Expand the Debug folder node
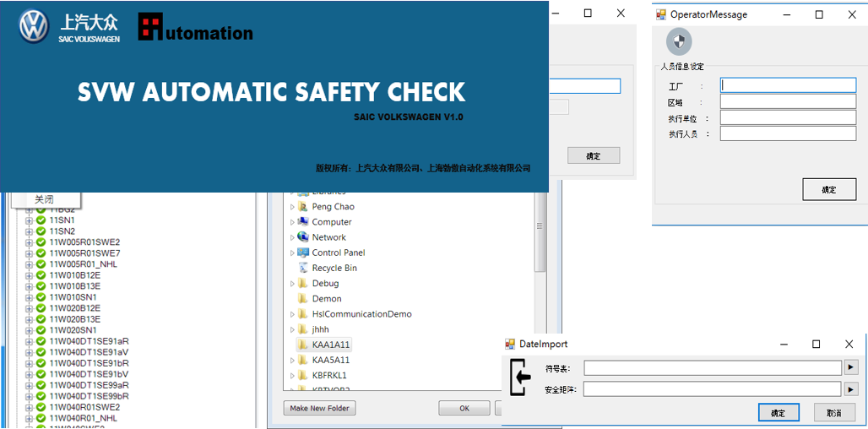This screenshot has width=868, height=429. click(292, 284)
